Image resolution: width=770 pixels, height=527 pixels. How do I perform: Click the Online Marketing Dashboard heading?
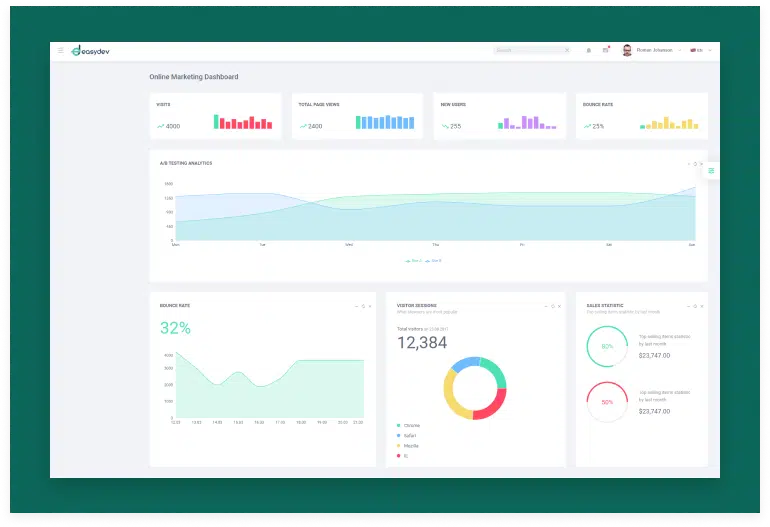(194, 77)
